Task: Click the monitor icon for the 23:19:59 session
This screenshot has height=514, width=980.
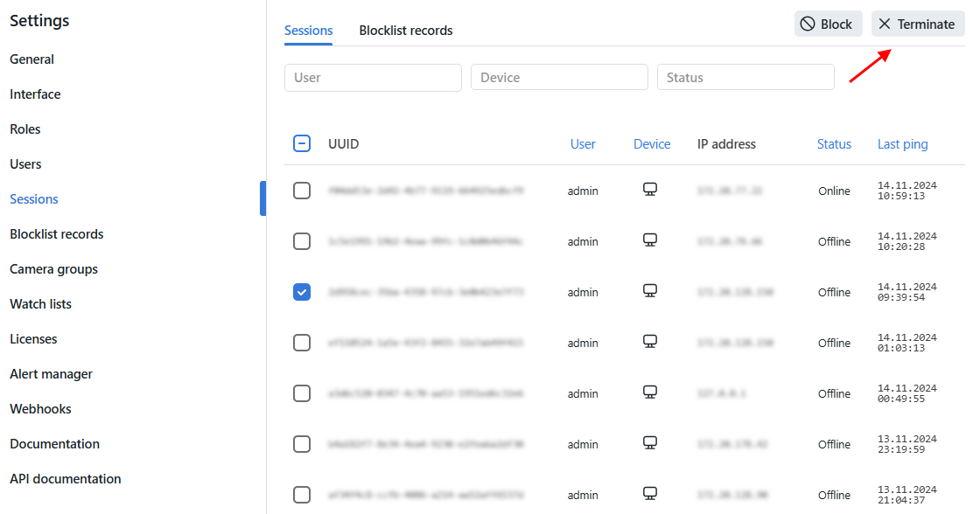Action: pyautogui.click(x=650, y=443)
